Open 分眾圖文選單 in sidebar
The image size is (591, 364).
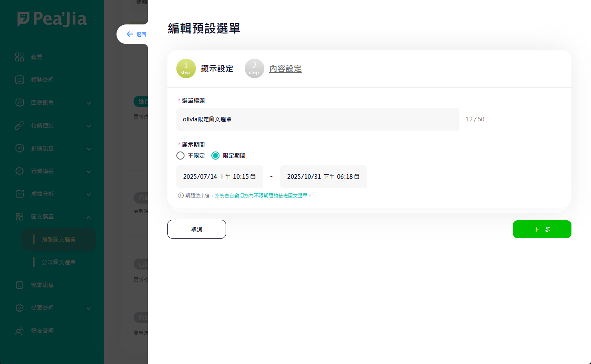click(x=59, y=262)
